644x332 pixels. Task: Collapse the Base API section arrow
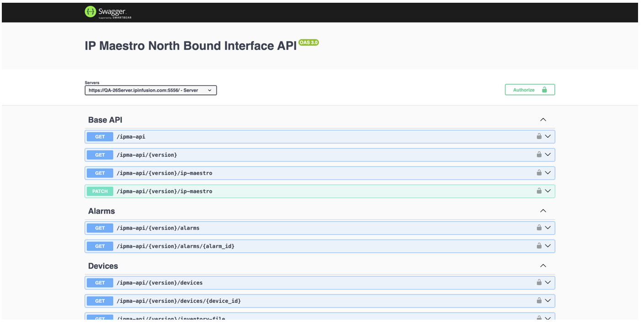pyautogui.click(x=543, y=120)
